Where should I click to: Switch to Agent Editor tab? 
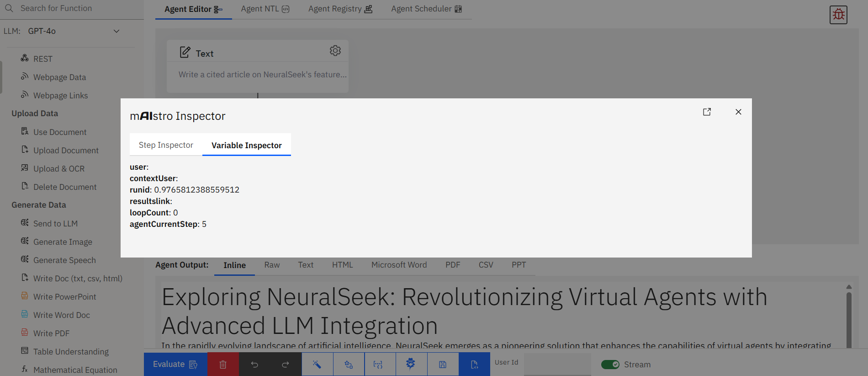193,9
